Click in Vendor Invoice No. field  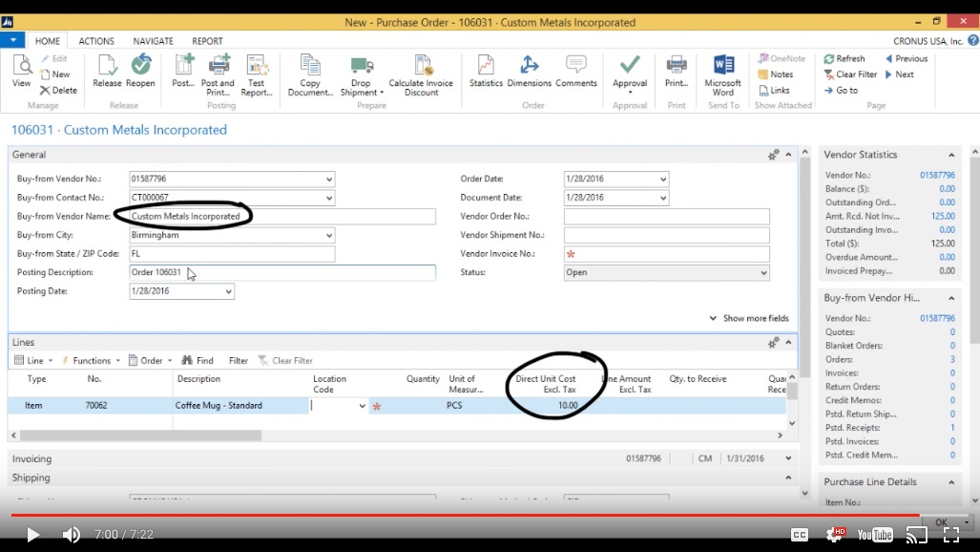pyautogui.click(x=666, y=254)
